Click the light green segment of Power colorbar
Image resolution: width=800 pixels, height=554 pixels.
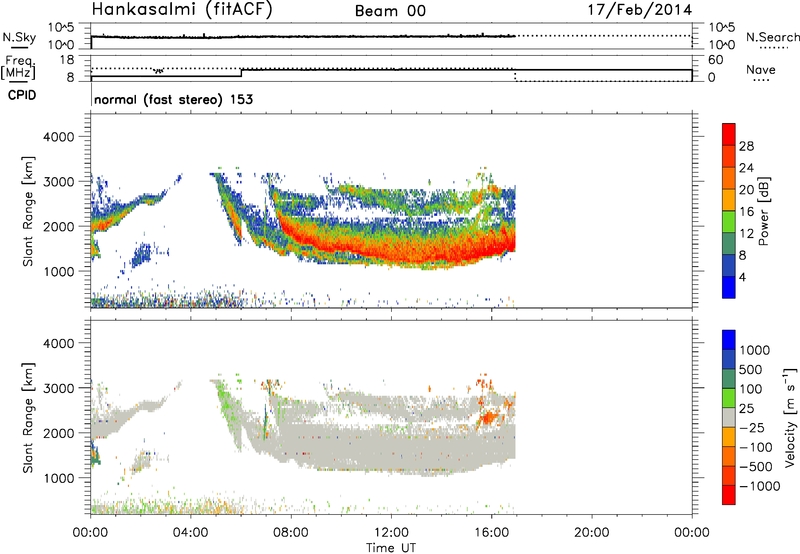click(729, 221)
